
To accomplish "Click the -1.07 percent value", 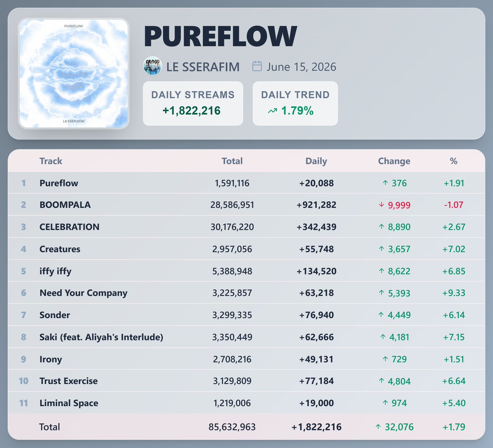I will pos(454,205).
